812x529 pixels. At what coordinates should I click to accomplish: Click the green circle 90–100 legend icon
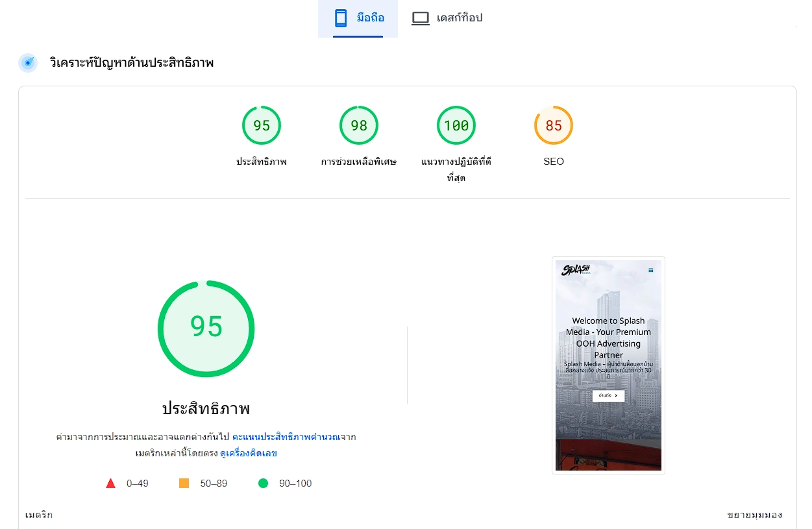pyautogui.click(x=263, y=484)
